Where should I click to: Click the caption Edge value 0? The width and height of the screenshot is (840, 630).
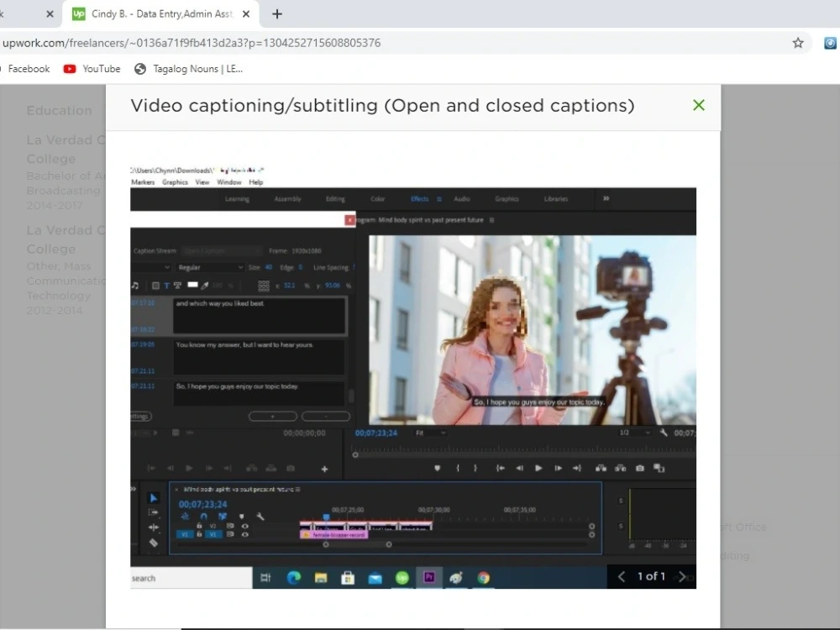300,267
